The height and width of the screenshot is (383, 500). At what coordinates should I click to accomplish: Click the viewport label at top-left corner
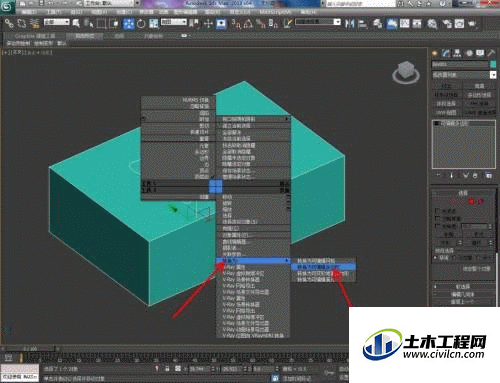pos(27,53)
